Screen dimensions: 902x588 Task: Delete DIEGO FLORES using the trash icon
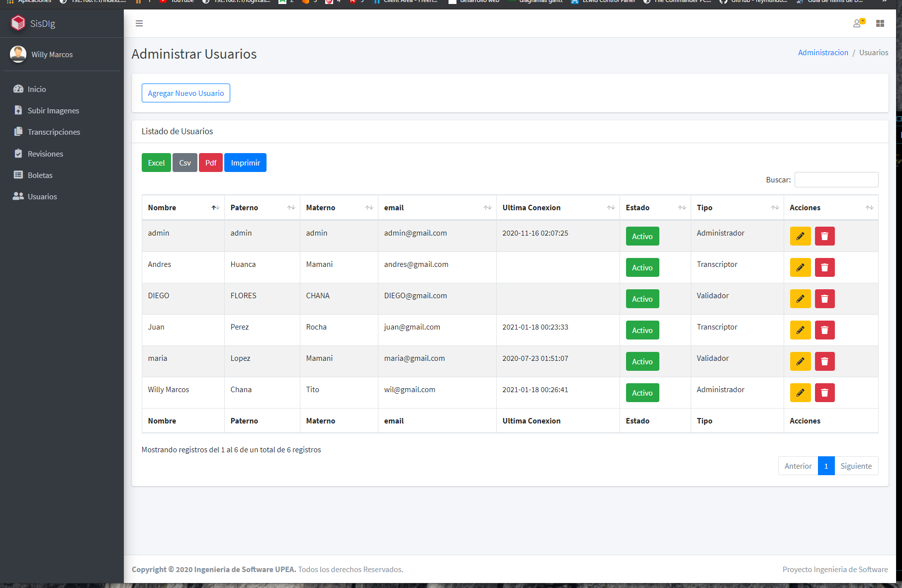tap(824, 299)
